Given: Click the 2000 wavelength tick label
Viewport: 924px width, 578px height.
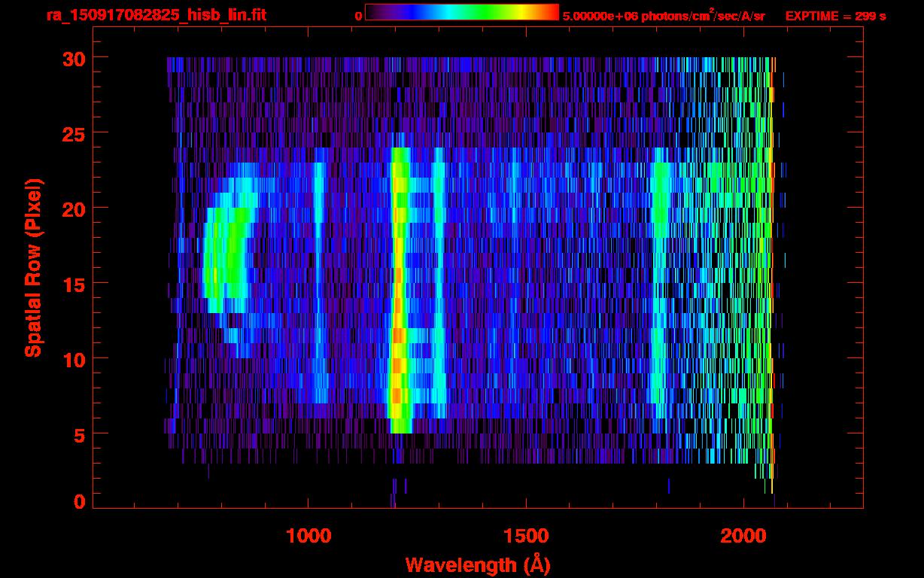Looking at the screenshot, I should pos(743,536).
